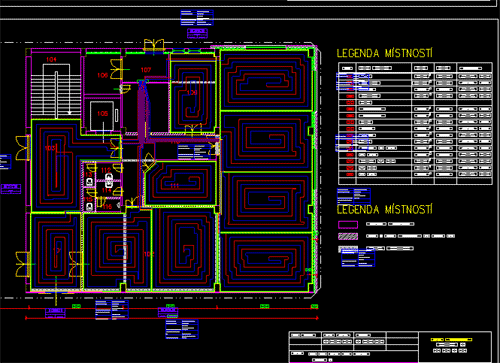Screen dimensions: 500x363
Task: Click room label 116
Action: click(x=107, y=207)
